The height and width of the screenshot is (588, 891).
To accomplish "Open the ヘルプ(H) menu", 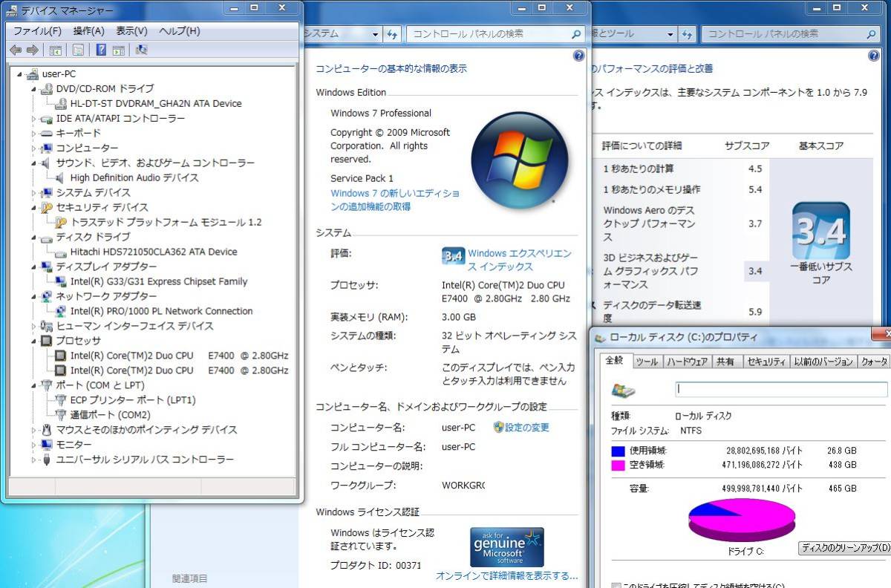I will 180,31.
